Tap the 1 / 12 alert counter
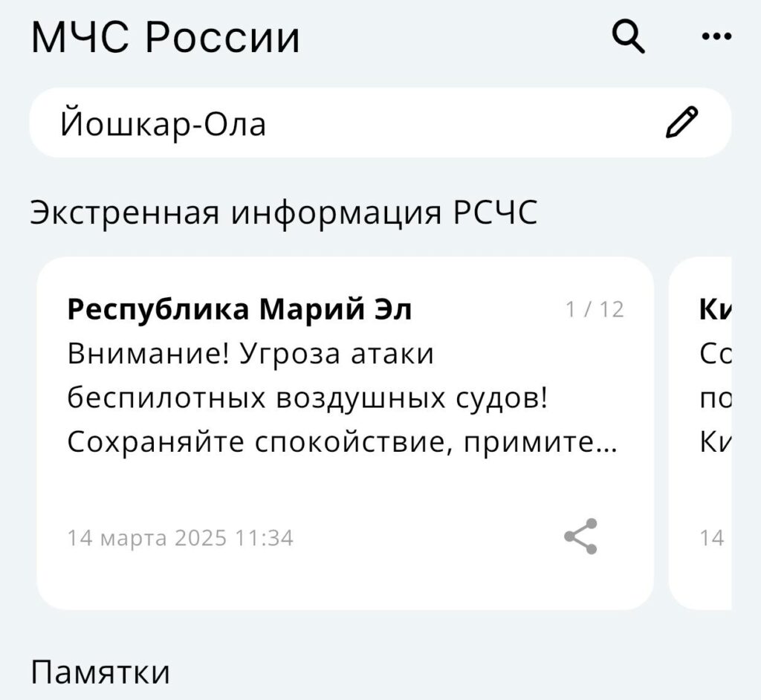 595,310
